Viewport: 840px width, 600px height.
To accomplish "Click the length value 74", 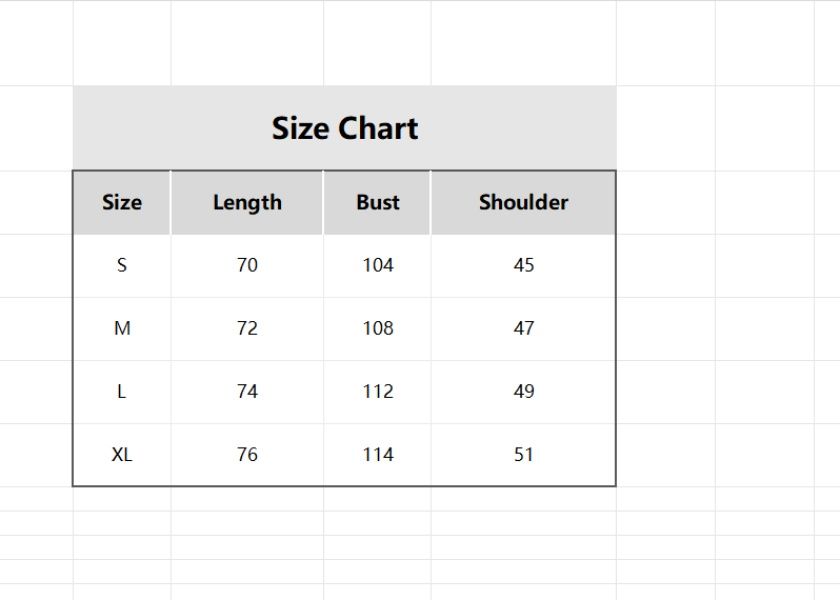I will click(x=247, y=391).
